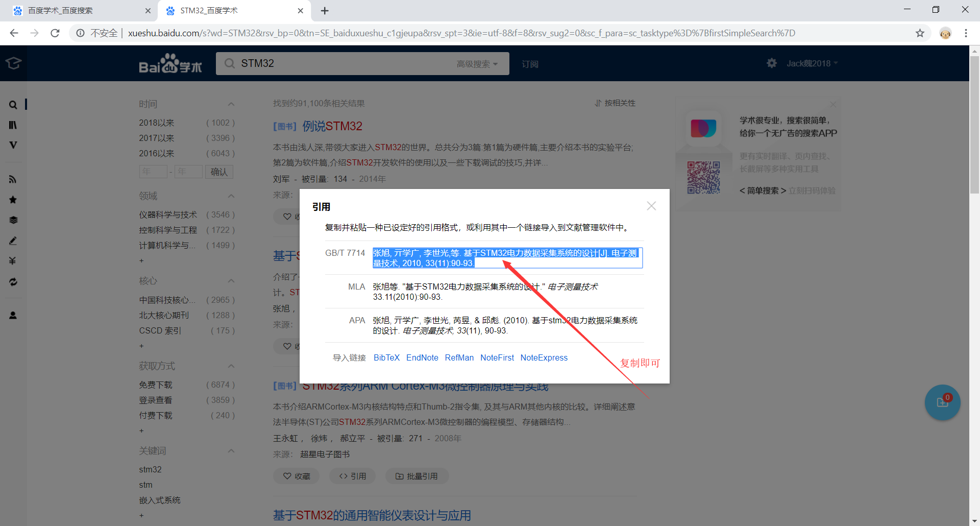Bookmark this page with star icon
This screenshot has height=526, width=980.
[x=920, y=33]
